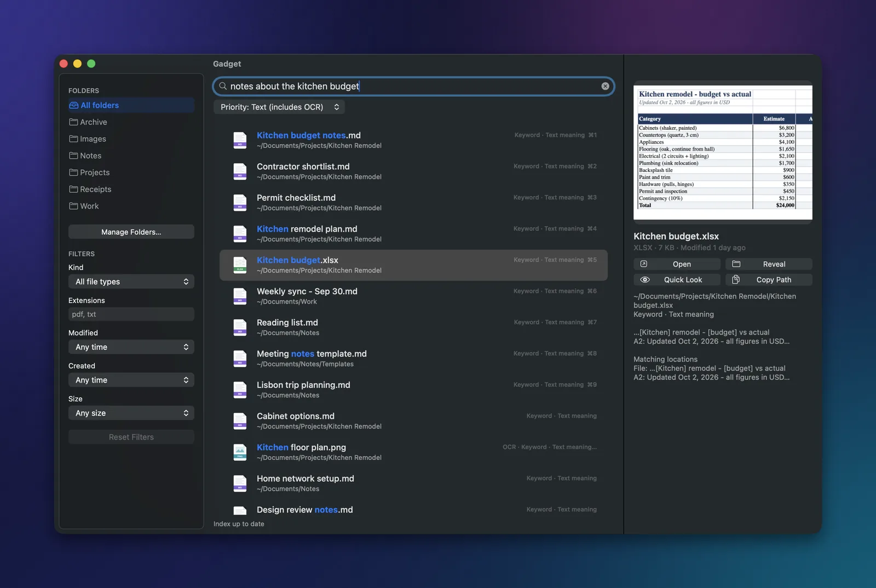Click file icon of Home network setup.md
This screenshot has height=588, width=876.
pos(240,483)
